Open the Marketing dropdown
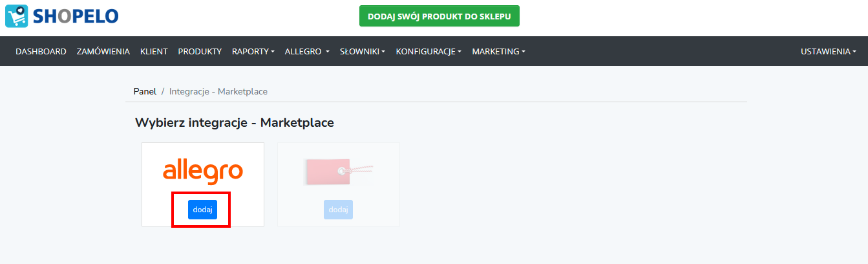 tap(498, 51)
